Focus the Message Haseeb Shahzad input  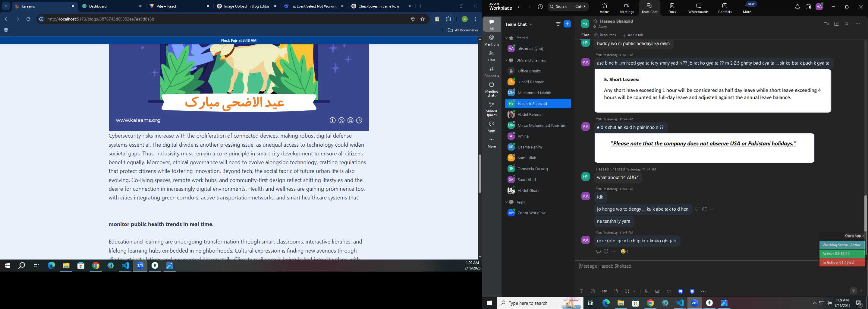[697, 266]
